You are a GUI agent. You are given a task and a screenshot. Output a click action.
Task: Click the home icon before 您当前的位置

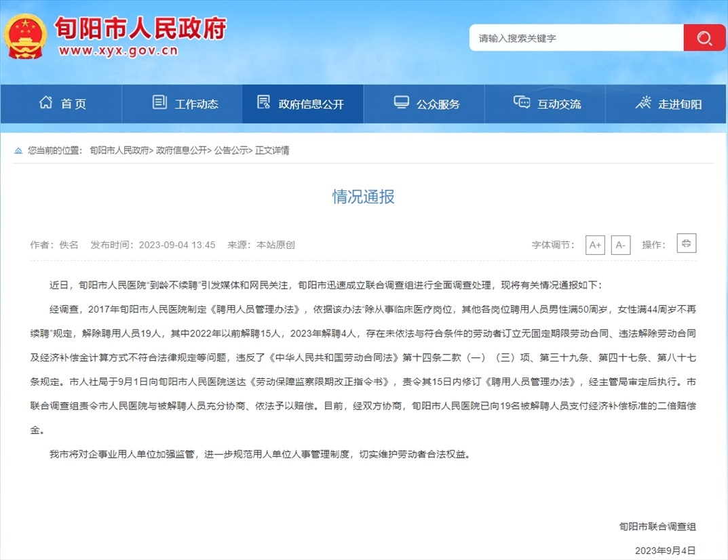[18, 151]
